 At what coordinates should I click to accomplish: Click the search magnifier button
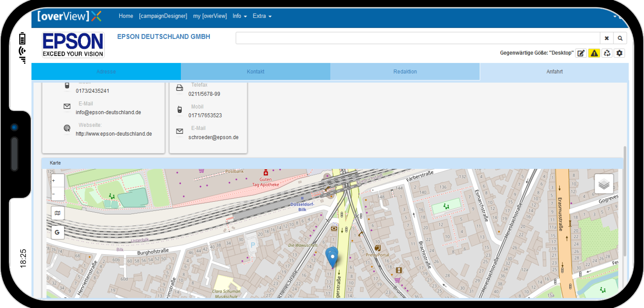click(620, 38)
